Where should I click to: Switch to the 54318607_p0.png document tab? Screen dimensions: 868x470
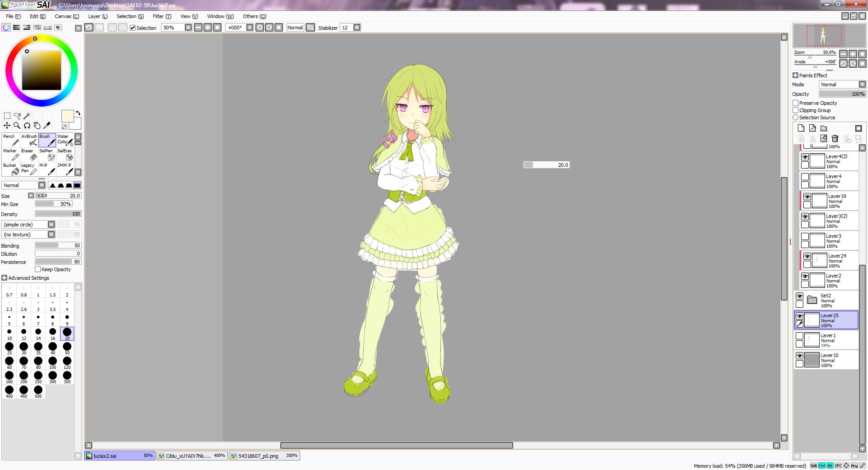click(264, 456)
